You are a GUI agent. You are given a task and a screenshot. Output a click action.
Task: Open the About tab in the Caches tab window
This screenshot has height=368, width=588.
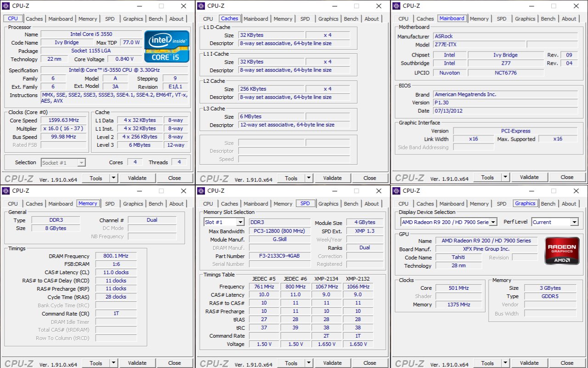[x=372, y=19]
